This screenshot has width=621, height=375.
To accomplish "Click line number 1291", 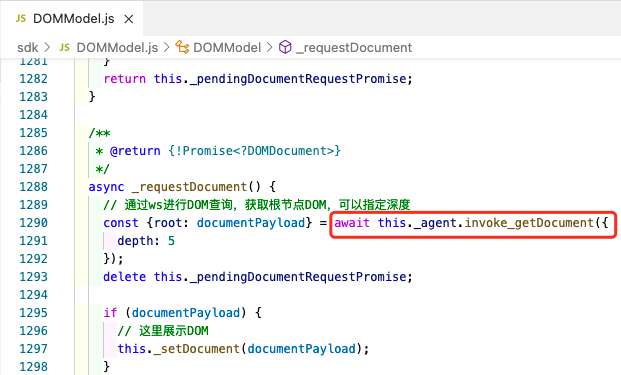I will [34, 241].
